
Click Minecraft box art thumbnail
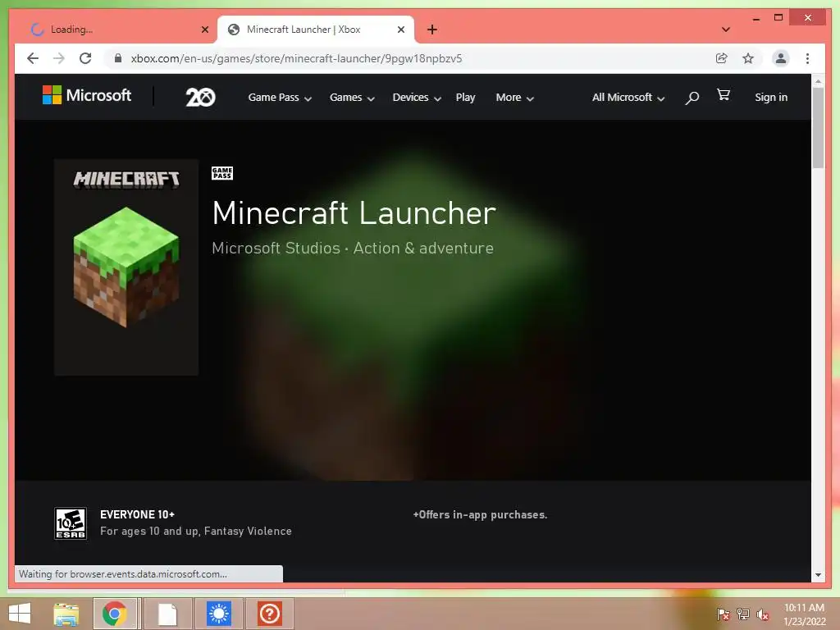click(x=126, y=267)
